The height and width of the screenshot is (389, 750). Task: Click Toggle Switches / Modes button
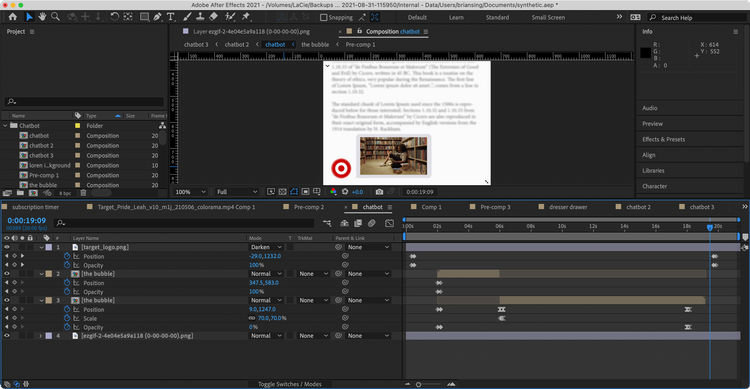[x=289, y=384]
